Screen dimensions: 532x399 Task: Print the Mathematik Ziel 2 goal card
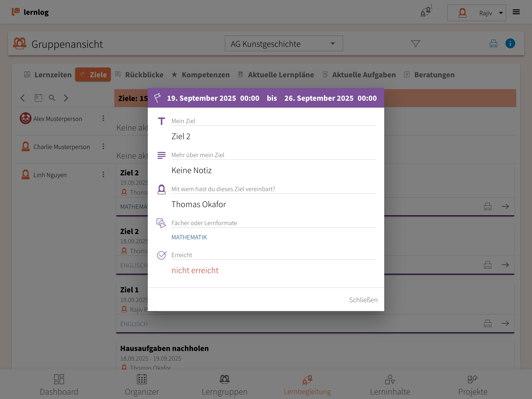pos(487,206)
